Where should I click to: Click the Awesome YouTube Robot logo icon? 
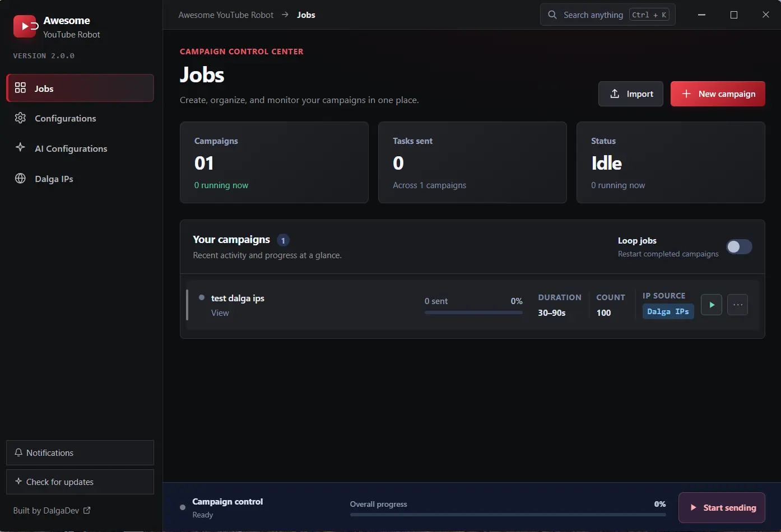[25, 26]
